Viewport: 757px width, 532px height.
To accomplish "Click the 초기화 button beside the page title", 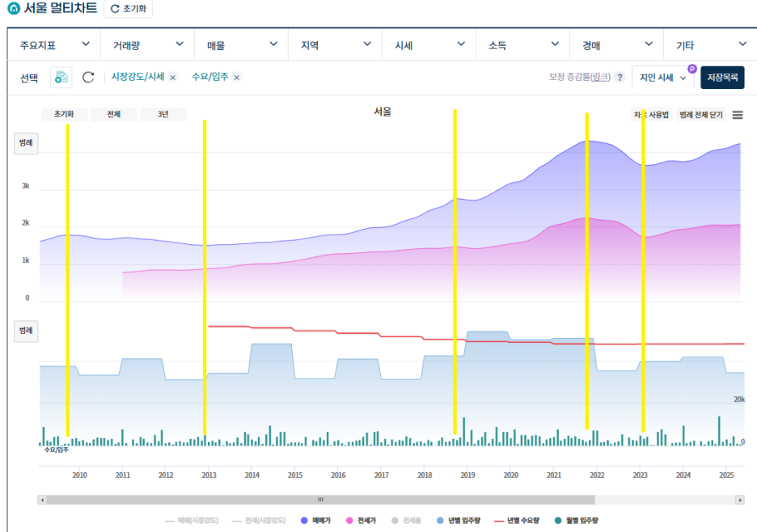I will pyautogui.click(x=129, y=9).
